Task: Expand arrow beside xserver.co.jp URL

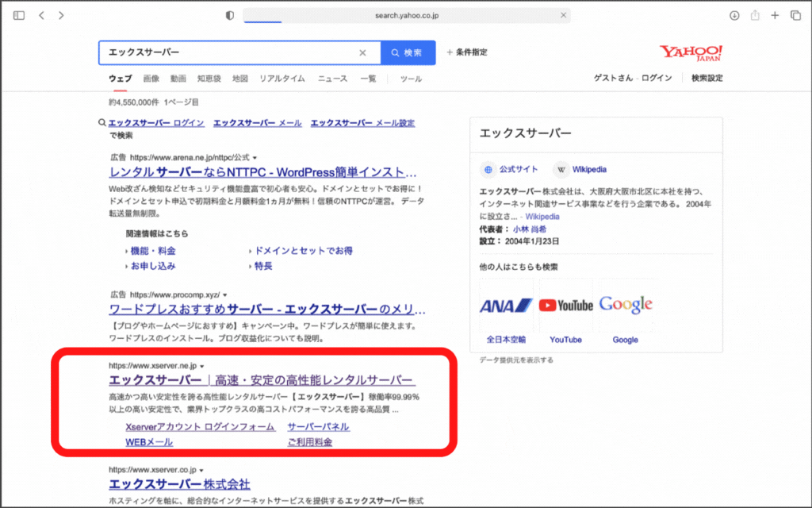Action: point(201,470)
